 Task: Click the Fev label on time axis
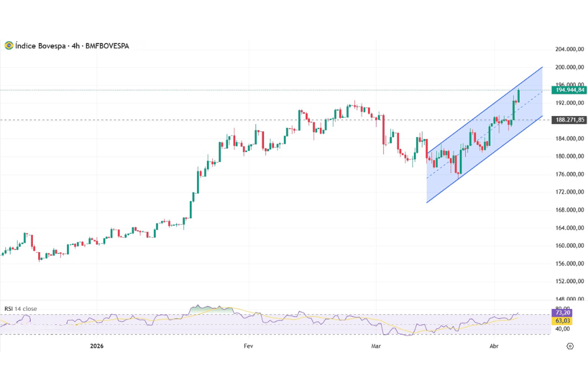(248, 346)
